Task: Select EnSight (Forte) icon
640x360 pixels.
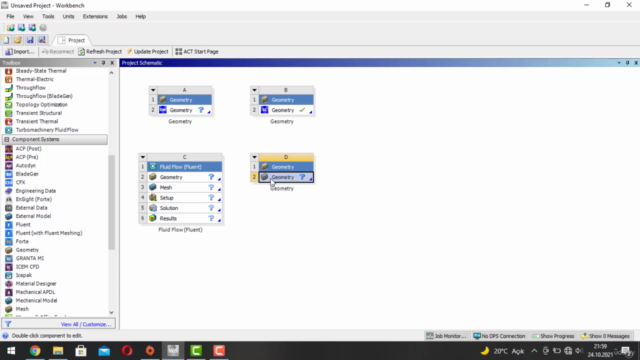Action: click(9, 199)
